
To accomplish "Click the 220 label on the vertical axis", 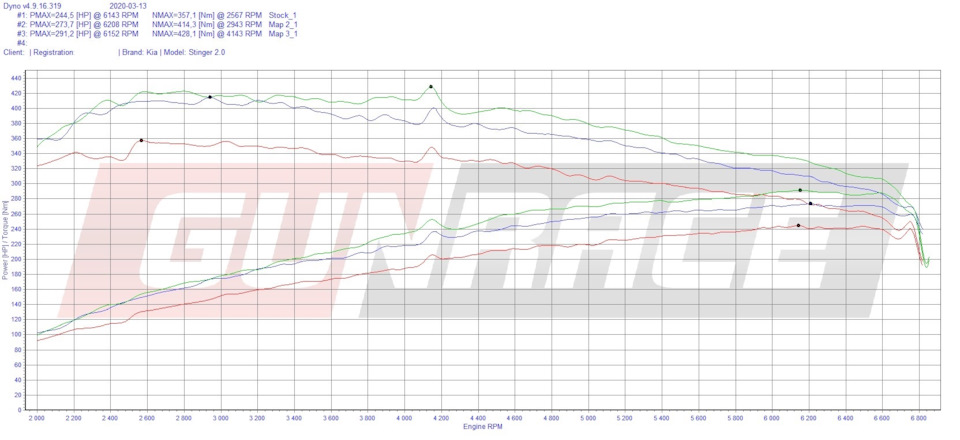I will (x=16, y=244).
